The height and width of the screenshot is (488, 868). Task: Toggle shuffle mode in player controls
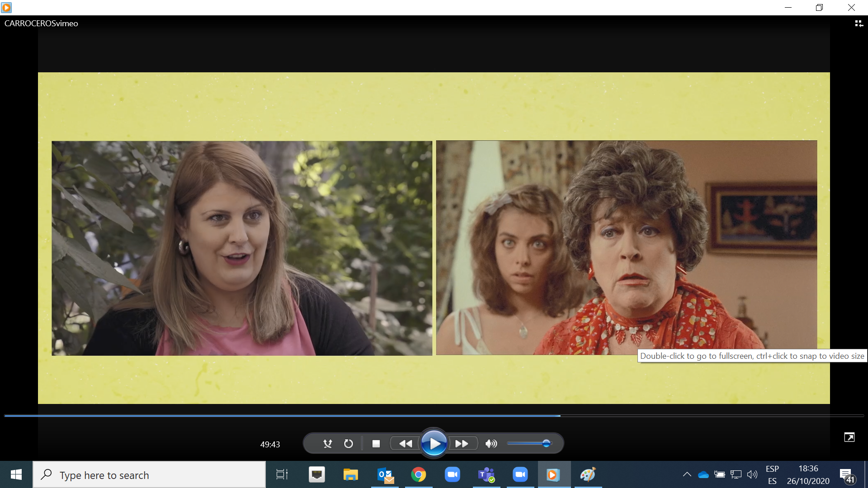pyautogui.click(x=328, y=444)
